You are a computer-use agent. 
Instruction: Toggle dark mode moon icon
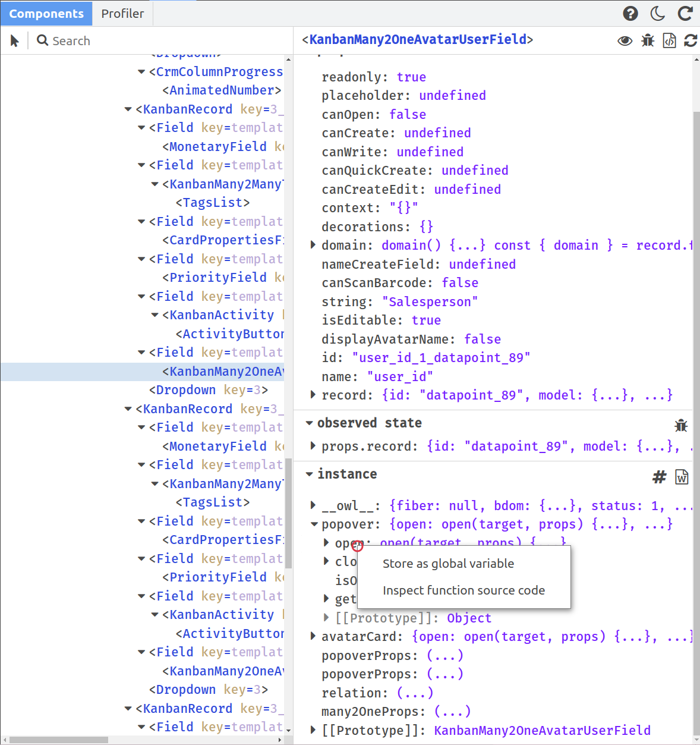pyautogui.click(x=658, y=13)
